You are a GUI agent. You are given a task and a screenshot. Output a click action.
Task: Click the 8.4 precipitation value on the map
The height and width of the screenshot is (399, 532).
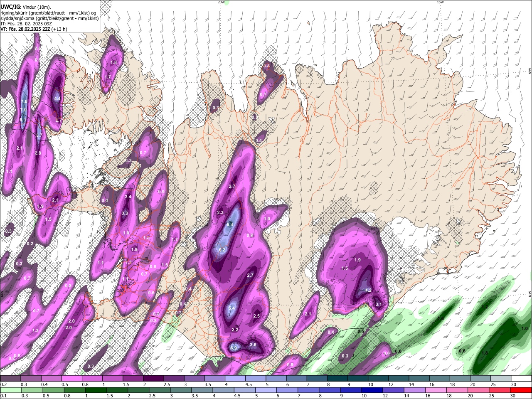230,224
